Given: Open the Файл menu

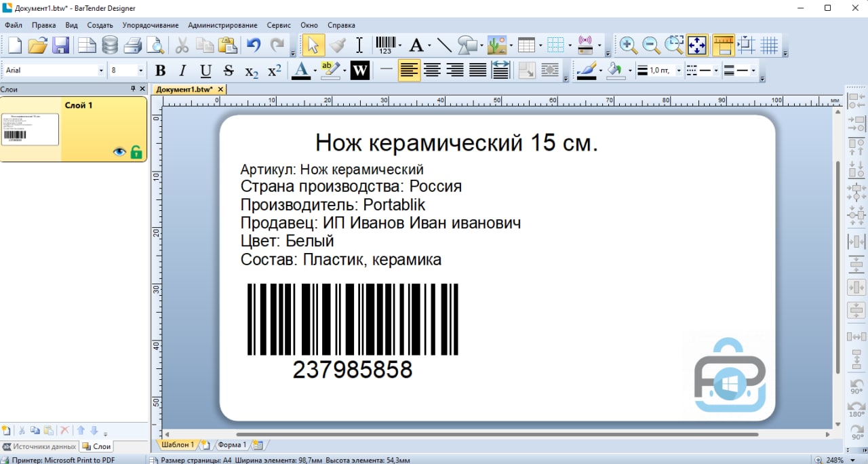Looking at the screenshot, I should point(14,25).
